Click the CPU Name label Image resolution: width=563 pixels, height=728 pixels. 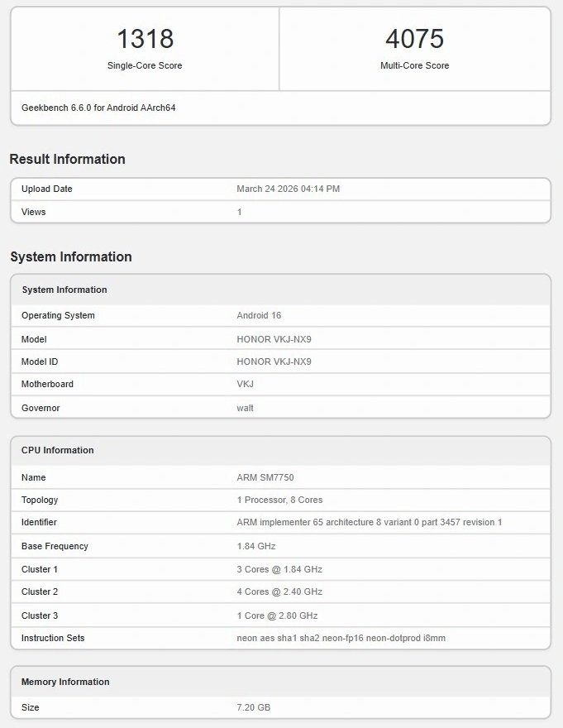point(33,477)
